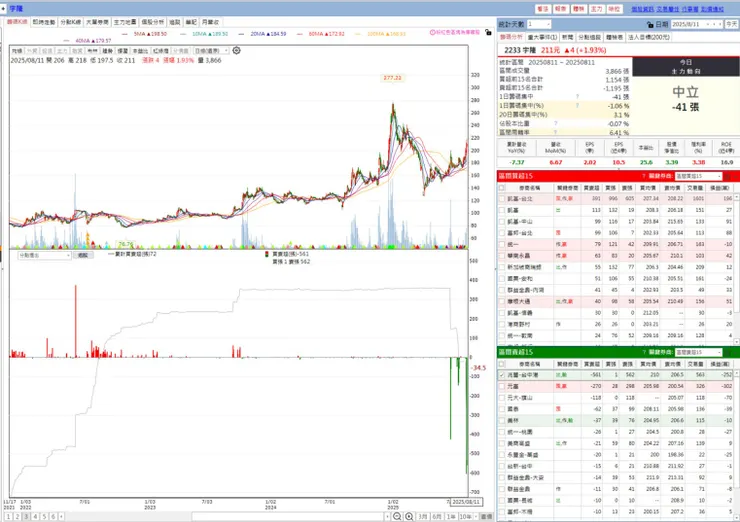Select 元大-懷山 broker row
The image size is (740, 522).
coord(615,398)
